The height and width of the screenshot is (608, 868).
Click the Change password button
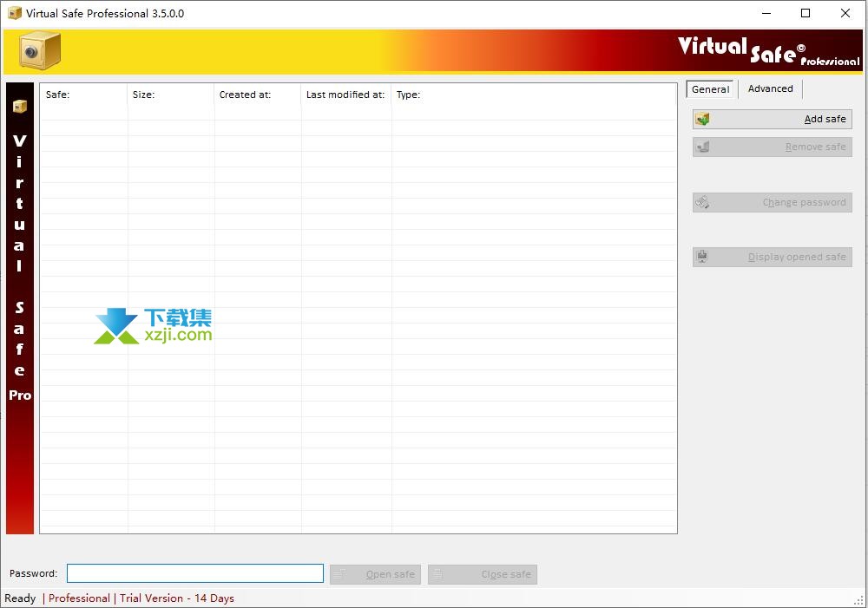772,202
